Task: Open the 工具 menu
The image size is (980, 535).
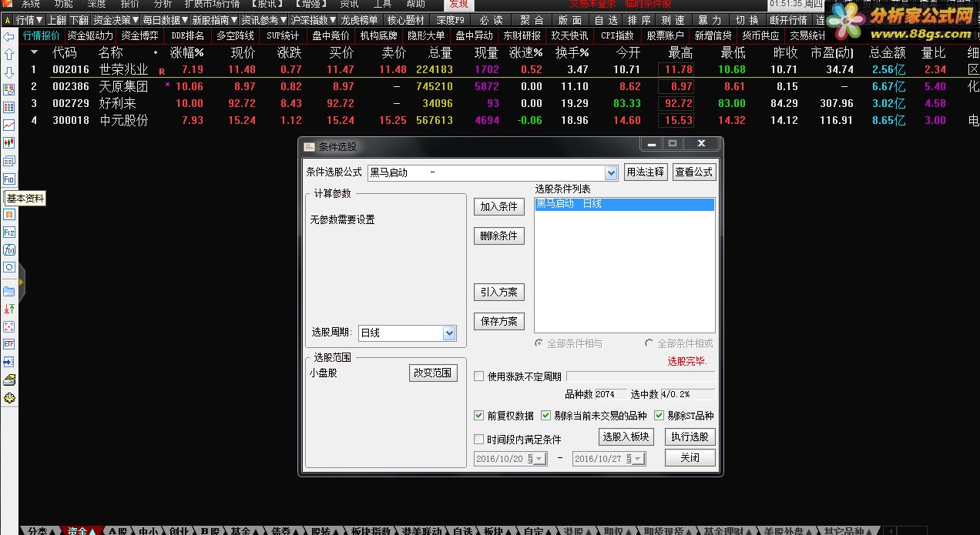Action: (383, 4)
